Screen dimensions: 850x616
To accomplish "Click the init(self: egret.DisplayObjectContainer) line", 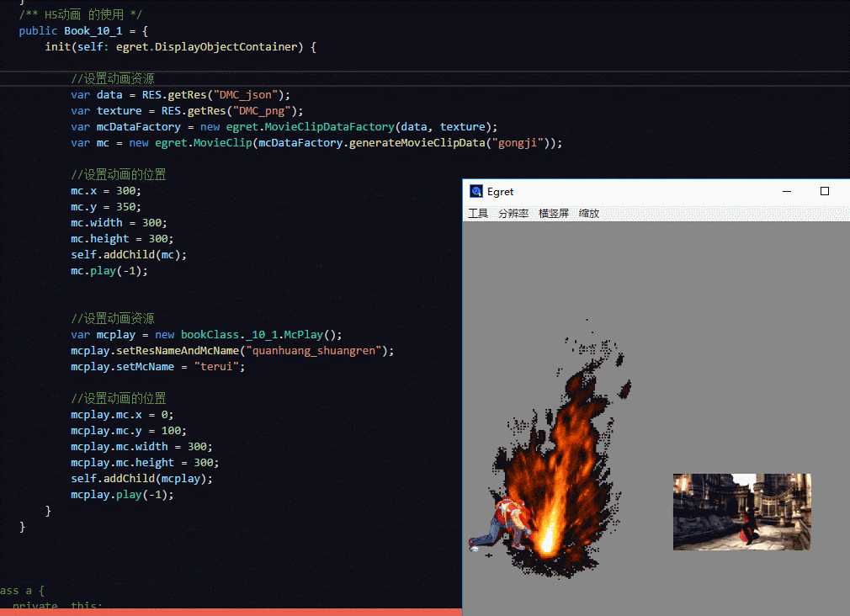I will pyautogui.click(x=180, y=47).
